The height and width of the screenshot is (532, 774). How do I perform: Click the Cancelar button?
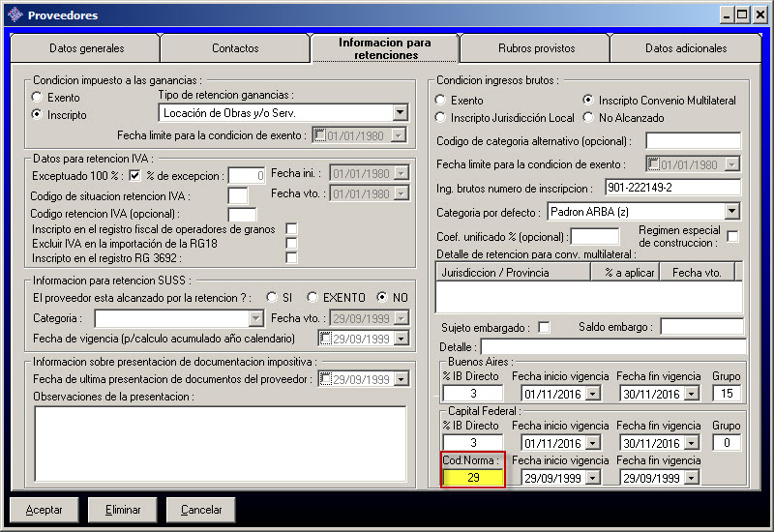(x=201, y=510)
